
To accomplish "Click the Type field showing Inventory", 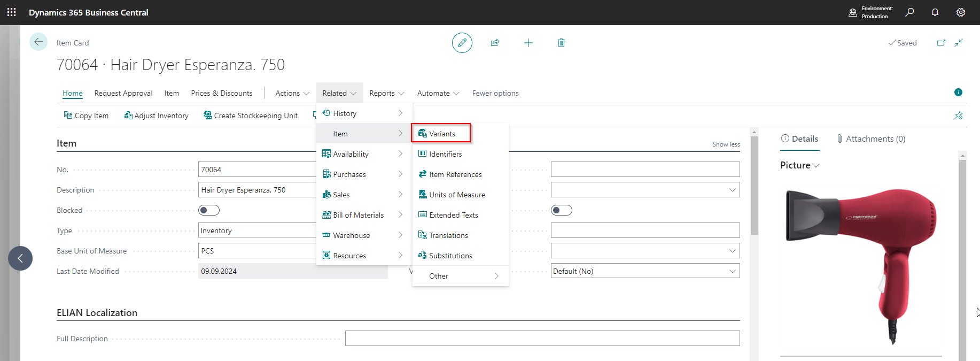I will 257,231.
